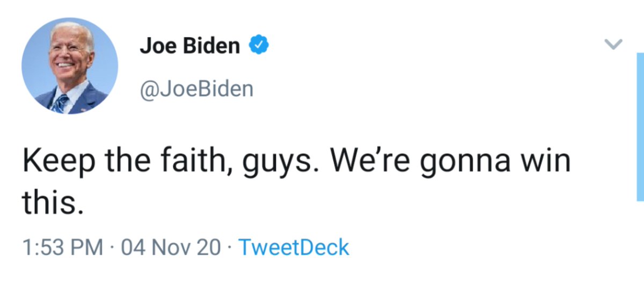The height and width of the screenshot is (282, 644).
Task: Click the TweetDeck source link
Action: [x=293, y=248]
